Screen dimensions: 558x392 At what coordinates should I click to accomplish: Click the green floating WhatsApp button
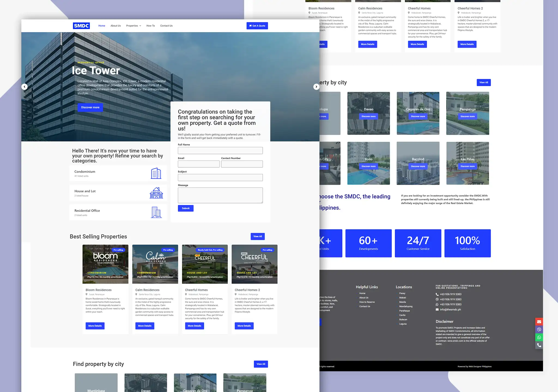tap(539, 337)
